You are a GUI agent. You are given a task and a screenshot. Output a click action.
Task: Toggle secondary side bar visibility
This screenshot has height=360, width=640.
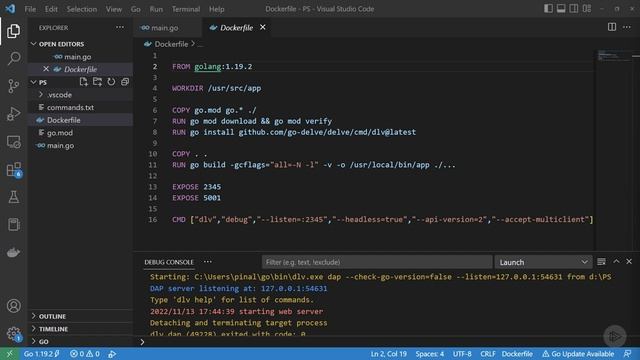[x=573, y=9]
